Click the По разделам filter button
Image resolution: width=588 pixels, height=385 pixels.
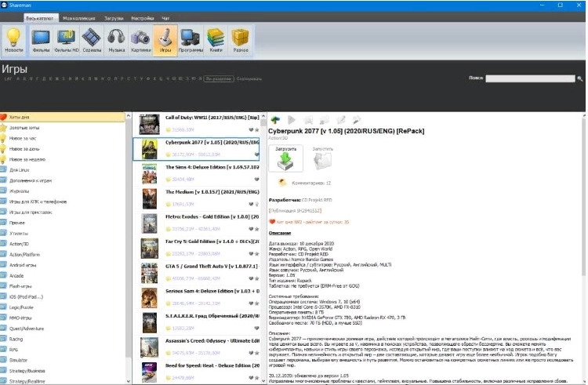tap(219, 78)
